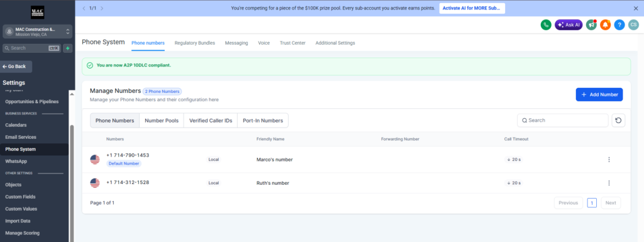Go to the next banner announcement
The image size is (644, 242).
click(102, 8)
